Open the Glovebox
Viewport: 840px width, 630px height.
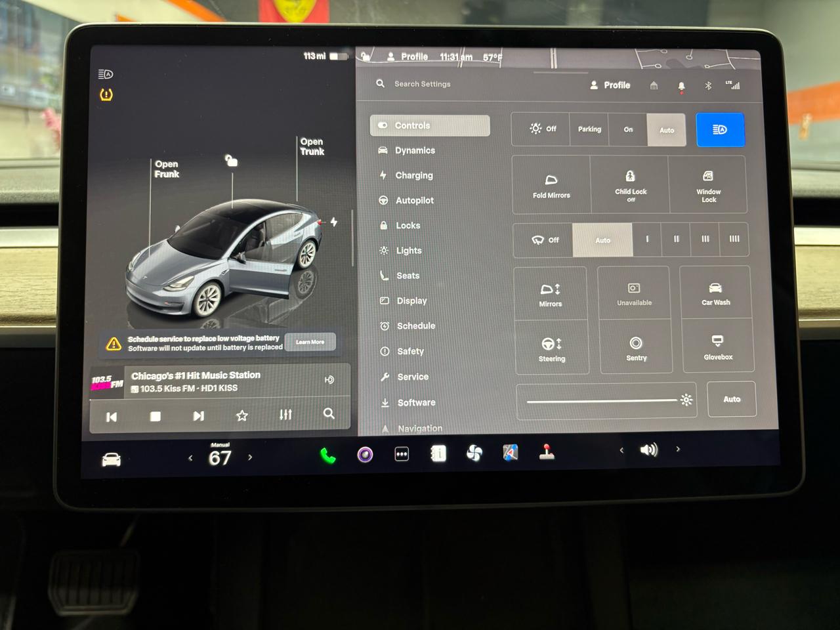click(x=717, y=346)
